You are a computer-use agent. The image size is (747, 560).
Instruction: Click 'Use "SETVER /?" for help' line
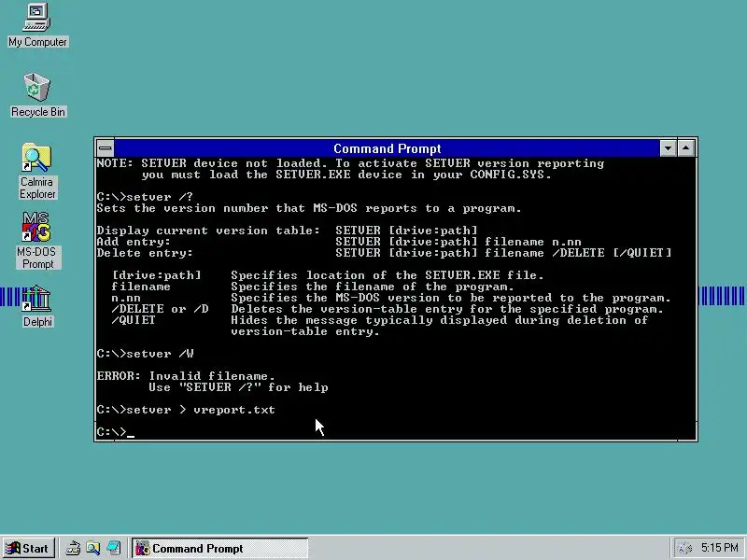pyautogui.click(x=238, y=387)
